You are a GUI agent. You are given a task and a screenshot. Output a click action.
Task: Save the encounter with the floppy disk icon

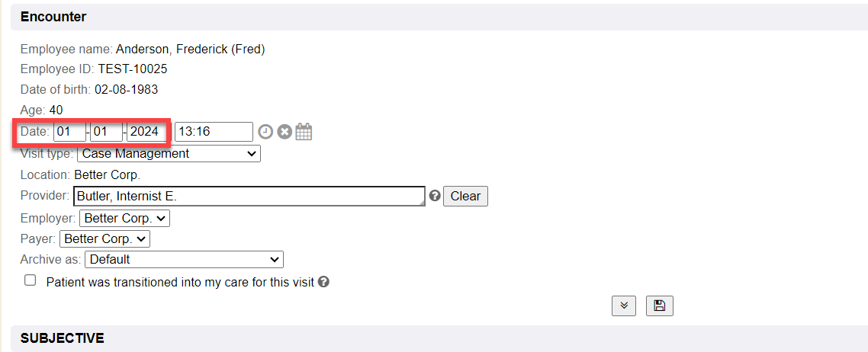pyautogui.click(x=660, y=306)
